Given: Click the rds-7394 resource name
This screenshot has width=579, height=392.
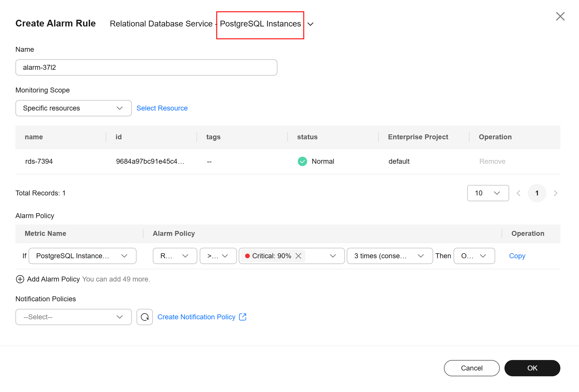Looking at the screenshot, I should point(39,161).
